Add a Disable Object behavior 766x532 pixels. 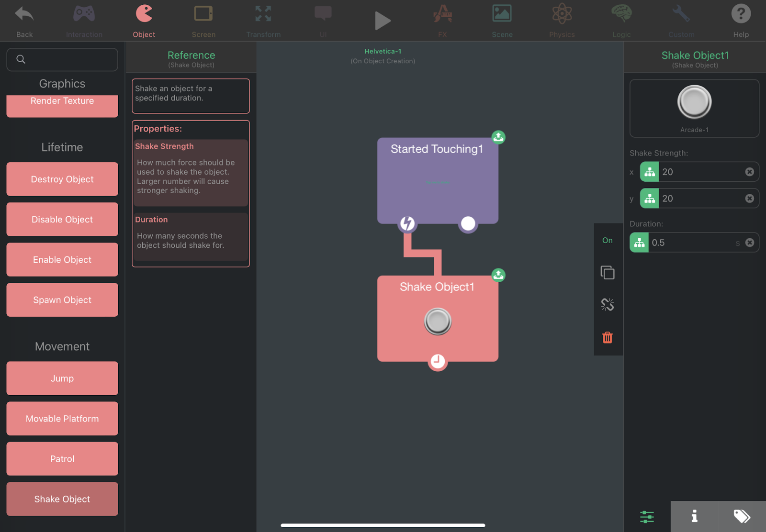pyautogui.click(x=62, y=219)
